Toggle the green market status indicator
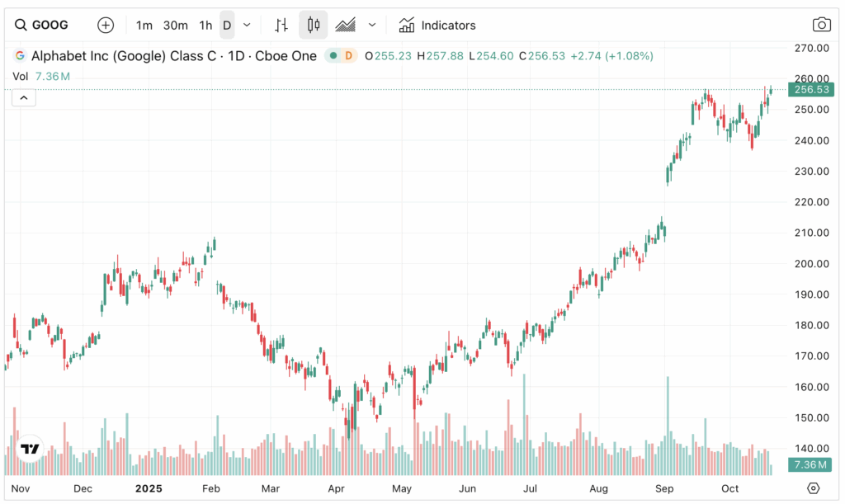845x504 pixels. [333, 56]
